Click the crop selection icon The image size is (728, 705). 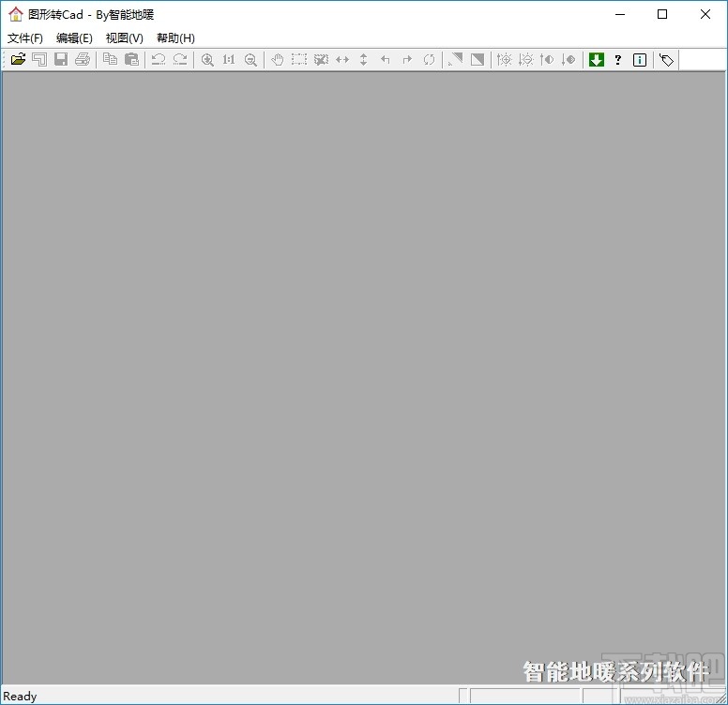coord(321,59)
